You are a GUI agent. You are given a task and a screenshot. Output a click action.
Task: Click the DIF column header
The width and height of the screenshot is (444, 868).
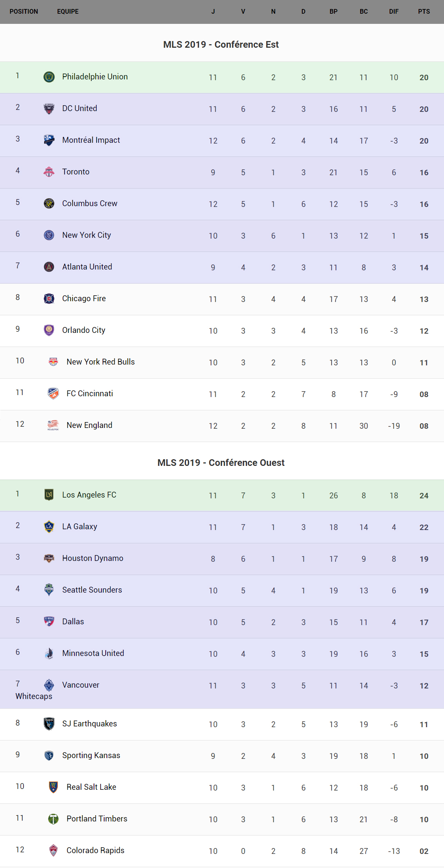[x=393, y=11]
